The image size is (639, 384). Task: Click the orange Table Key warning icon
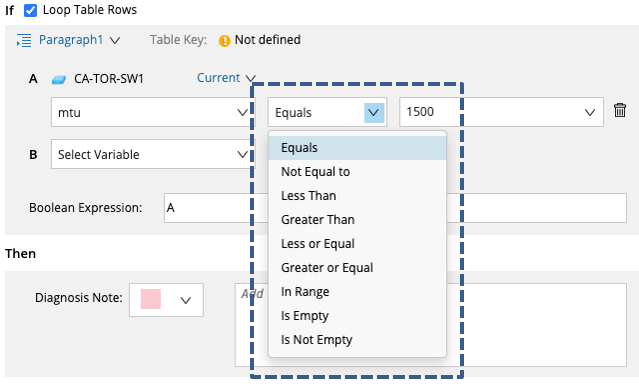224,41
